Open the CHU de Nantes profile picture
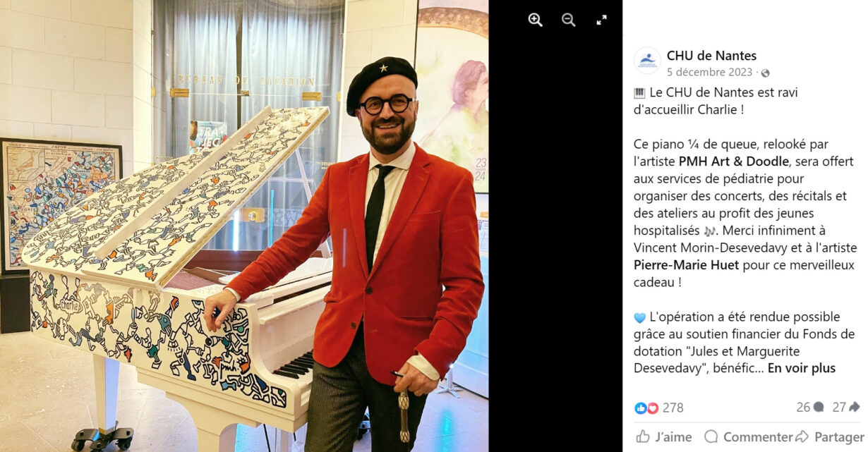 click(x=647, y=61)
